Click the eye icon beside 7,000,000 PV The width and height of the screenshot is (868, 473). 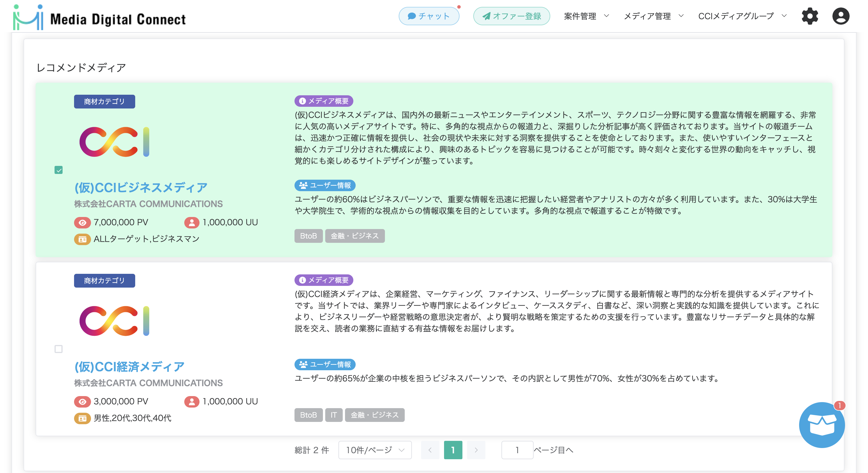click(x=83, y=222)
